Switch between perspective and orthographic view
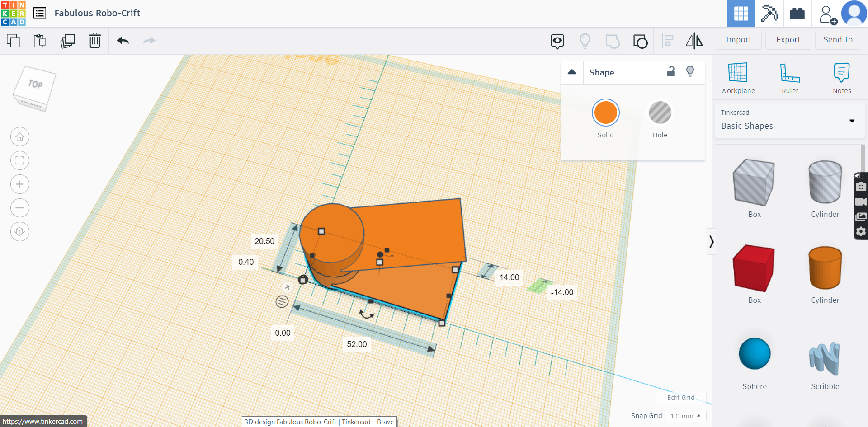Viewport: 868px width, 427px height. [20, 232]
